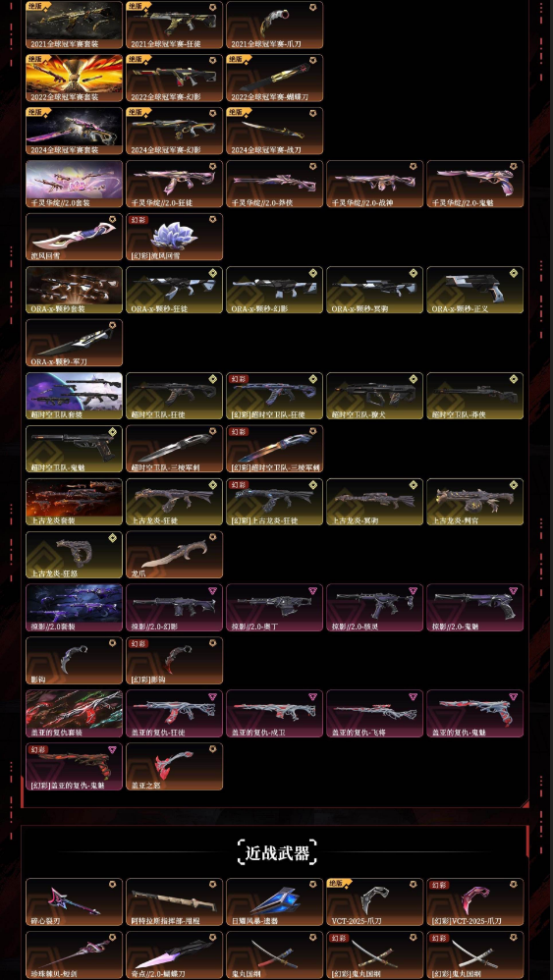Select the [幻彩]超时空卫队-三棱军刺 knife variant
Screen dimensions: 553x980
click(274, 449)
